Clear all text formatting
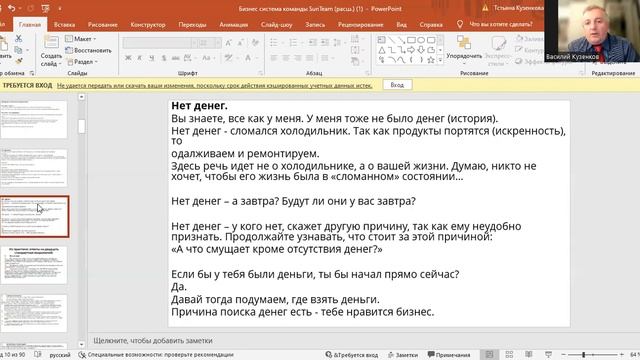The width and height of the screenshot is (640, 360). (256, 42)
